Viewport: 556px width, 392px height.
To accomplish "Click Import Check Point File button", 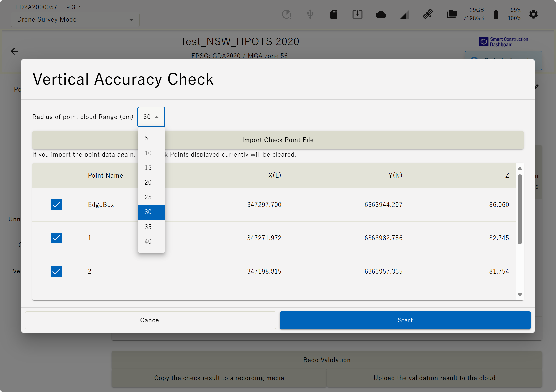I will (x=278, y=140).
